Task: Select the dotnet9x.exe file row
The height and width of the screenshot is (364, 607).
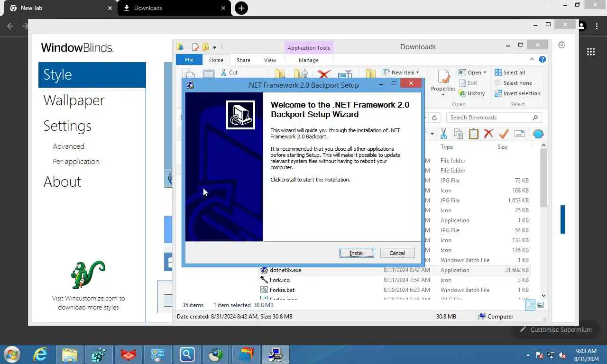Action: click(395, 270)
